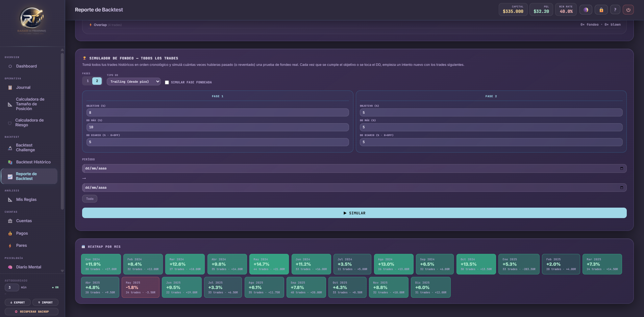Click Fase 1 Objetivo (%) input
The width and height of the screenshot is (644, 317).
pos(218,112)
